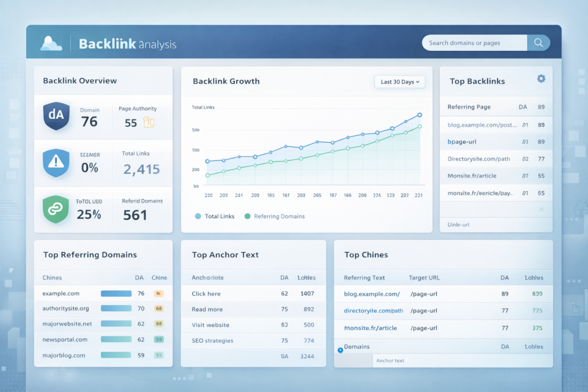Click the blue dot icon beside Domains

340,350
